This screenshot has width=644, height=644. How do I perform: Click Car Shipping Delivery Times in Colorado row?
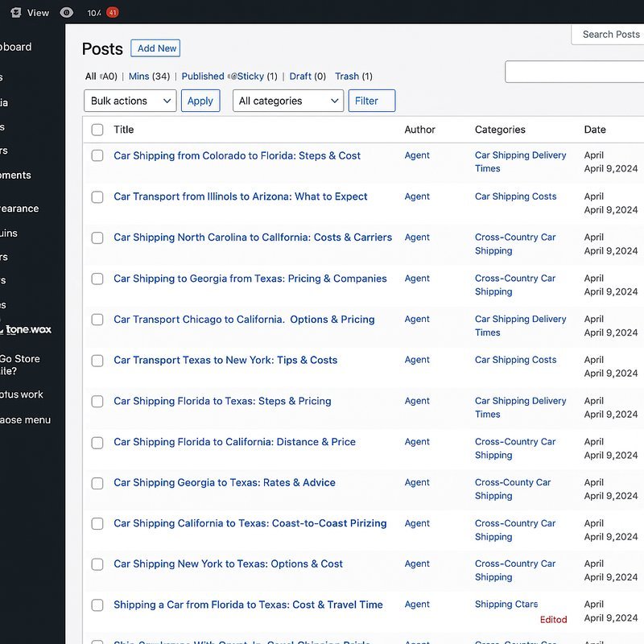click(520, 162)
